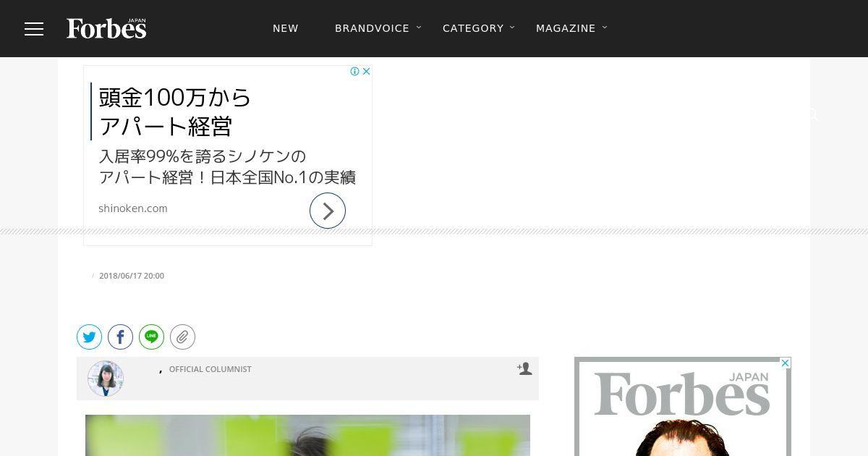The height and width of the screenshot is (456, 868).
Task: Go to Forbes Japan homepage logo
Action: pos(106,28)
